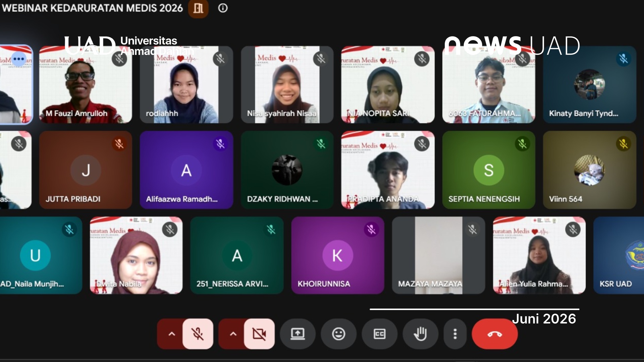Image resolution: width=644 pixels, height=362 pixels.
Task: Open meeting info icon beside the title
Action: (223, 8)
